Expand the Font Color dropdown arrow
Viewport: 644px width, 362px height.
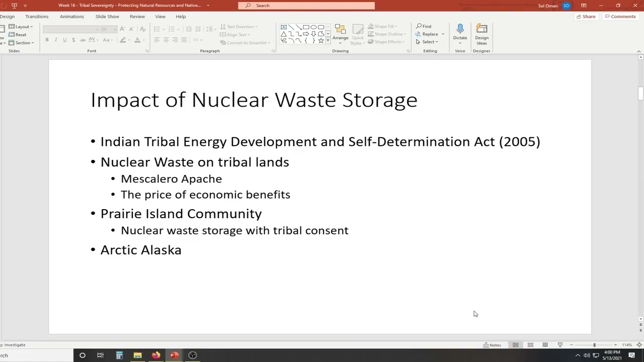click(x=143, y=40)
